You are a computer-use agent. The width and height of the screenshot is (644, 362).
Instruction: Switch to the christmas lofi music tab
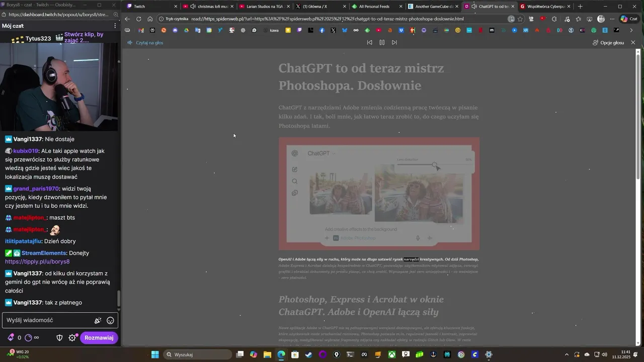(x=208, y=7)
